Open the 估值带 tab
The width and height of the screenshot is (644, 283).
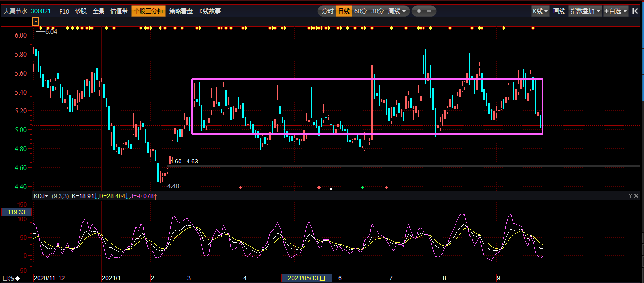click(119, 11)
